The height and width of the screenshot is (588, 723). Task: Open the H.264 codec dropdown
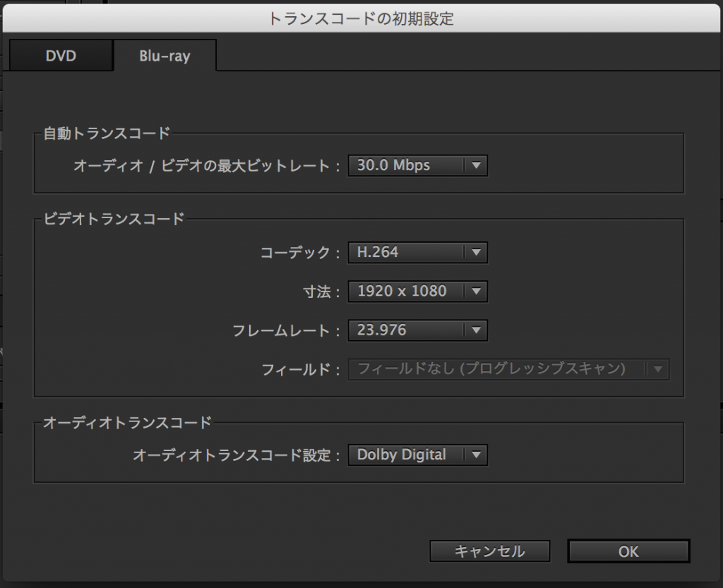(x=407, y=252)
